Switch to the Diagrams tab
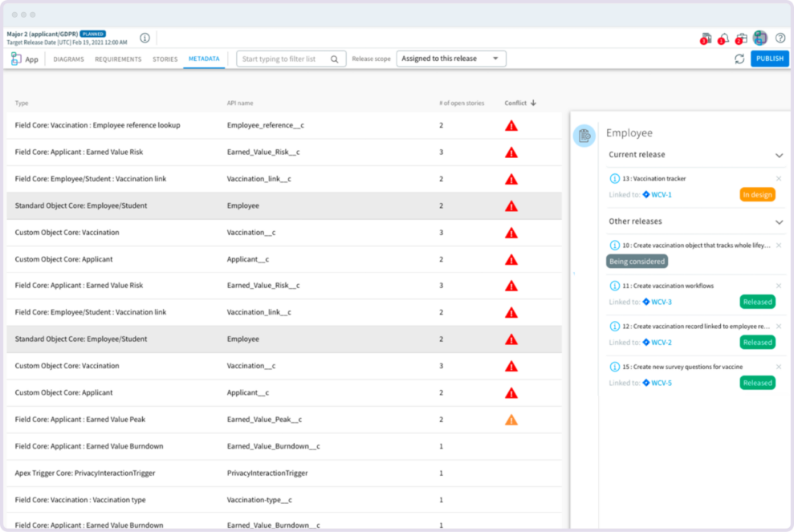 67,59
